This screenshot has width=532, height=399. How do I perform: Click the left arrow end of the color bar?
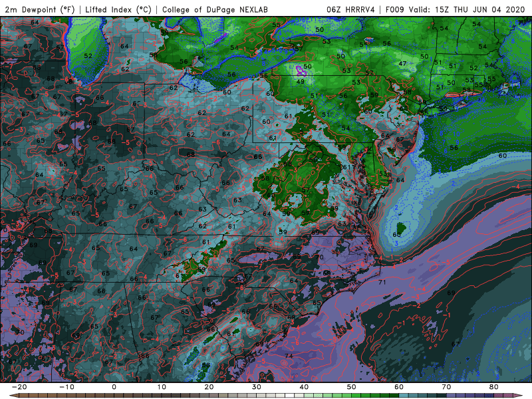[13, 396]
